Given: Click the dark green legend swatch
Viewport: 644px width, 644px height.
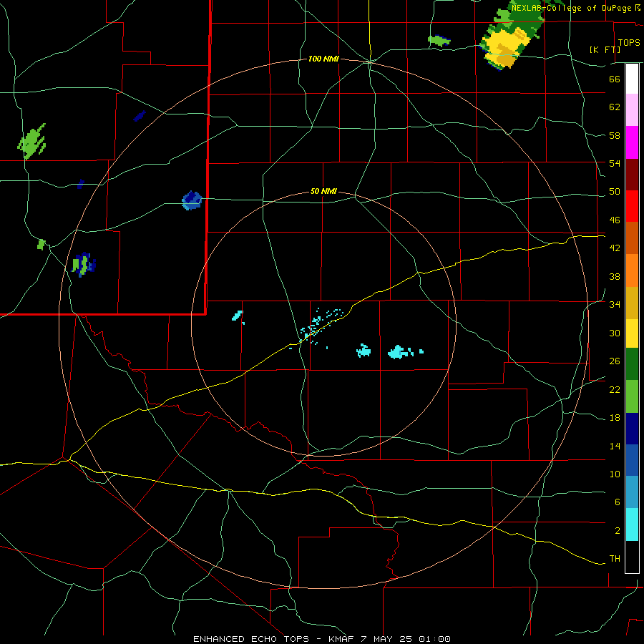Looking at the screenshot, I should tap(632, 364).
